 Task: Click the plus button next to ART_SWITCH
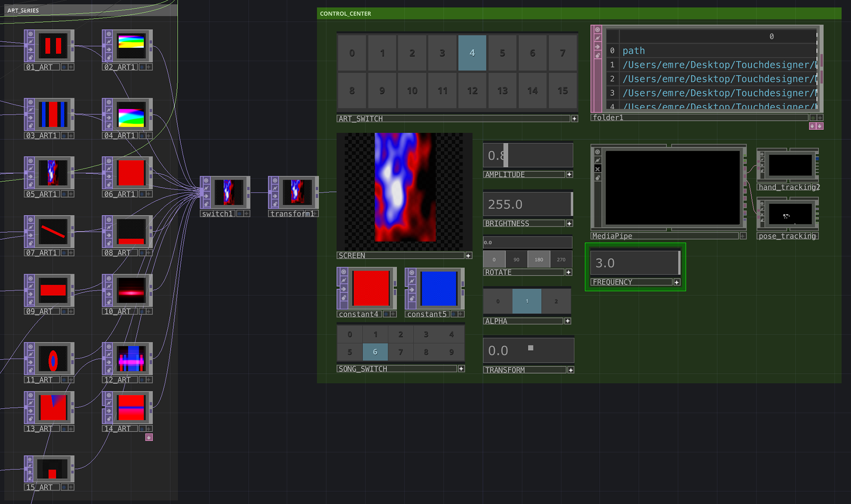[x=574, y=119]
